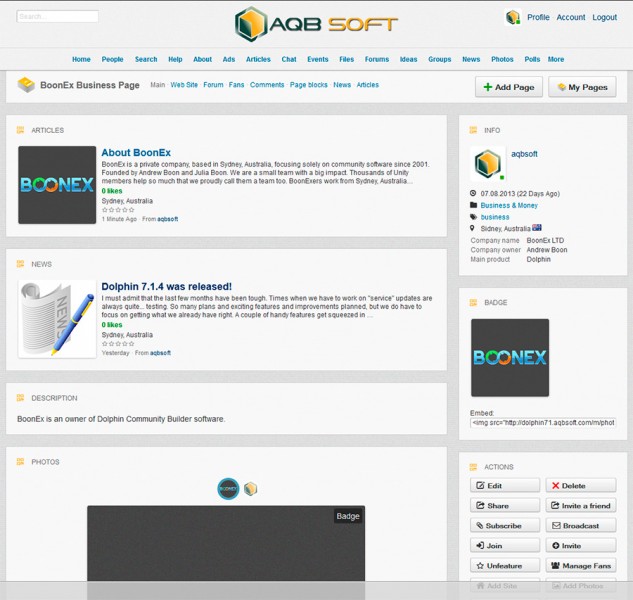
Task: Click the Manage Fans button
Action: coord(581,566)
